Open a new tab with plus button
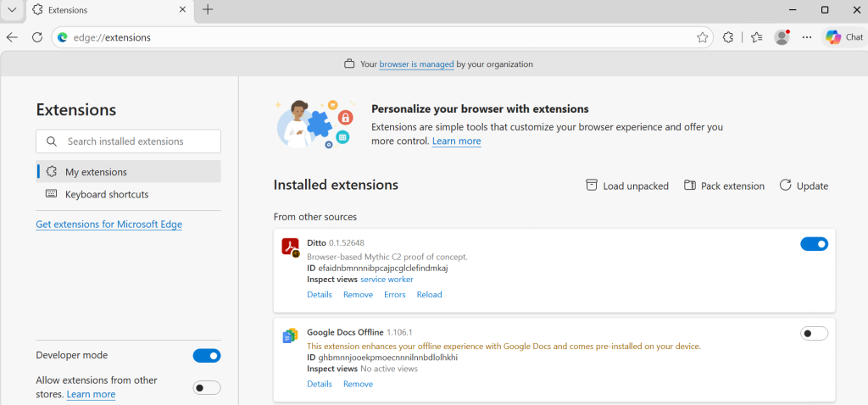Screen dimensions: 868x405 pos(208,9)
